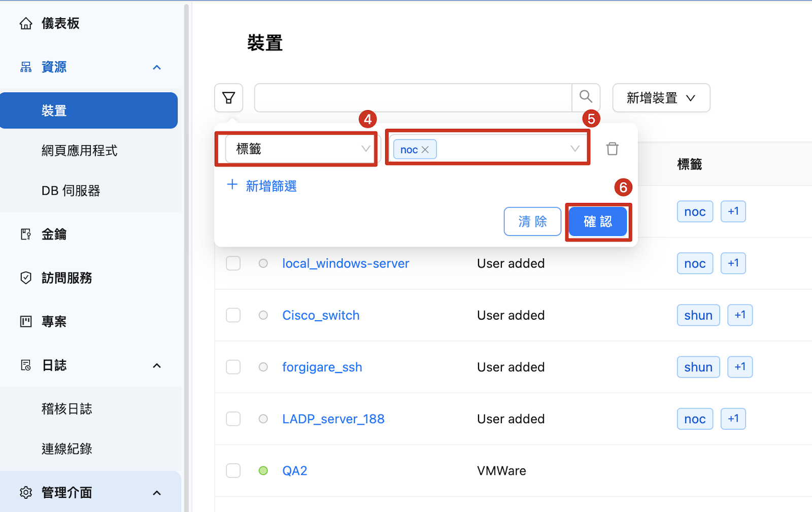The width and height of the screenshot is (812, 512).
Task: Tick the QA2 device checkbox
Action: (233, 470)
